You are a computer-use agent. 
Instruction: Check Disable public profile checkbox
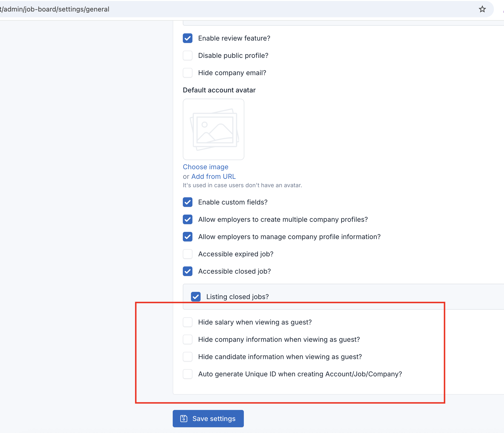[x=188, y=55]
